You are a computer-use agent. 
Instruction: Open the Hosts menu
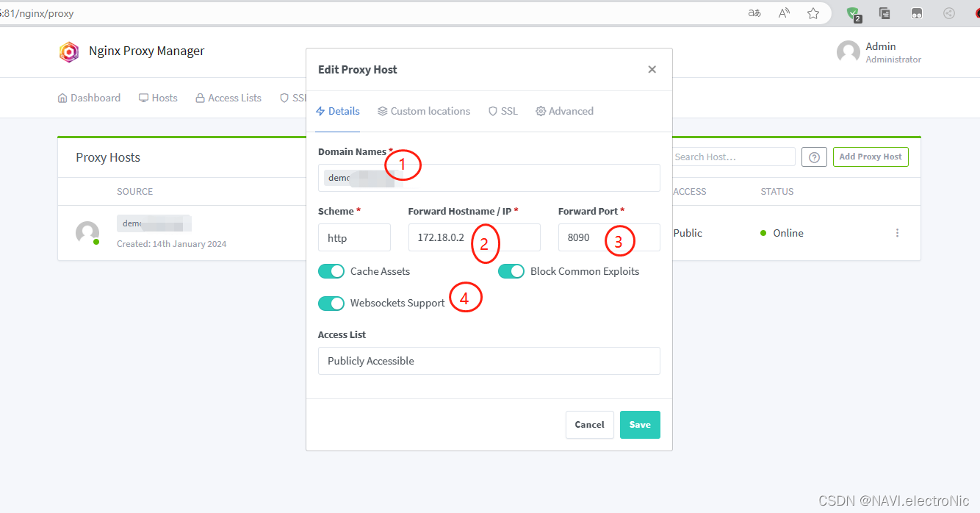click(x=158, y=98)
